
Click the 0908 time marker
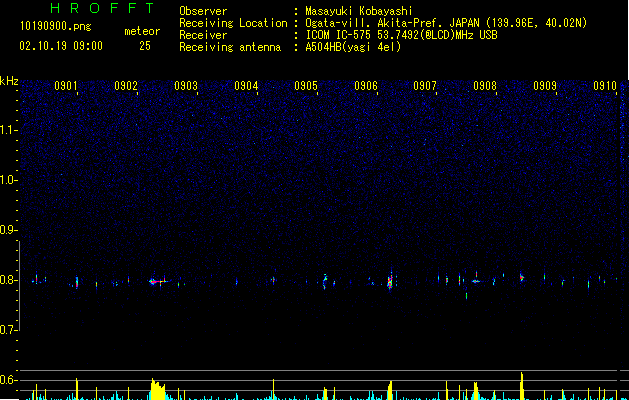point(485,86)
